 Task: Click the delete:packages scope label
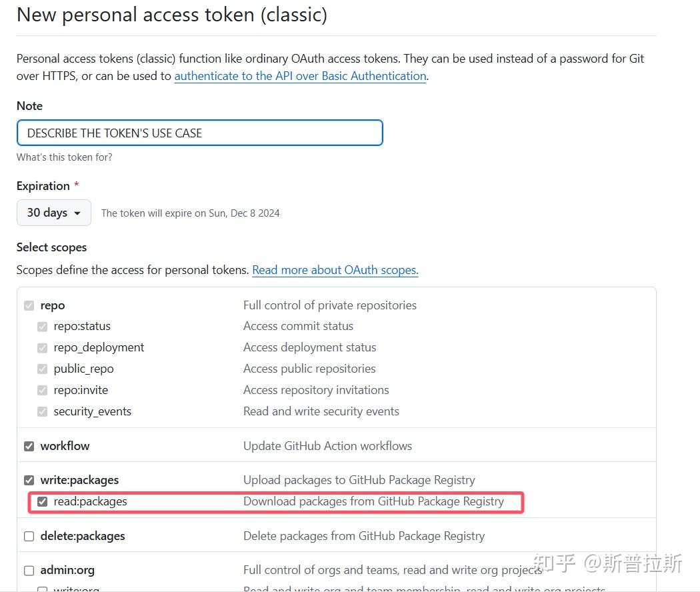[82, 536]
